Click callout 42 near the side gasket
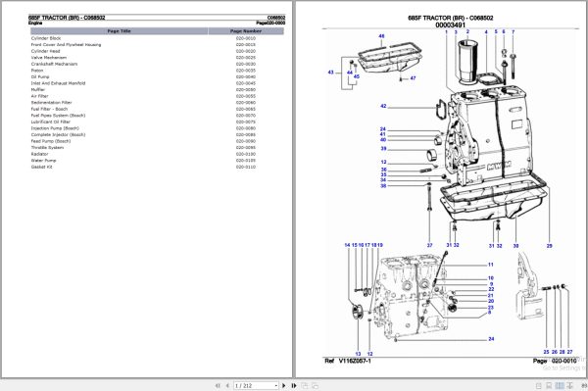This screenshot has width=588, height=391. pos(383,106)
